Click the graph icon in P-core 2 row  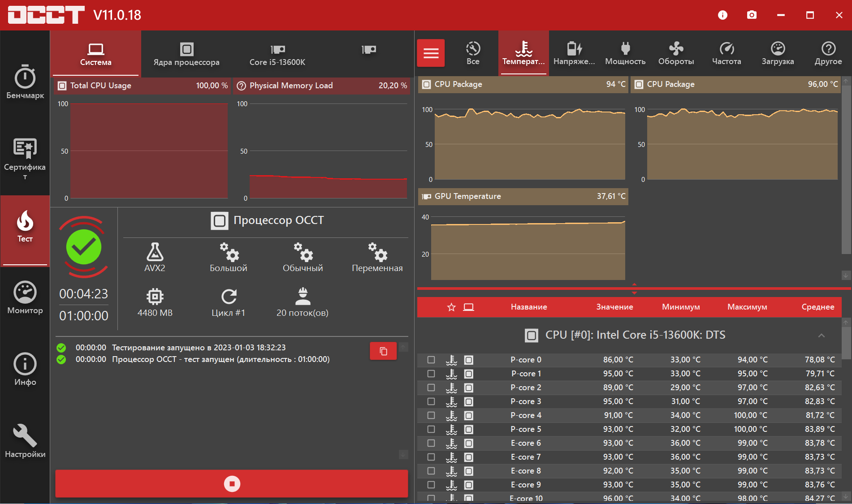click(468, 388)
